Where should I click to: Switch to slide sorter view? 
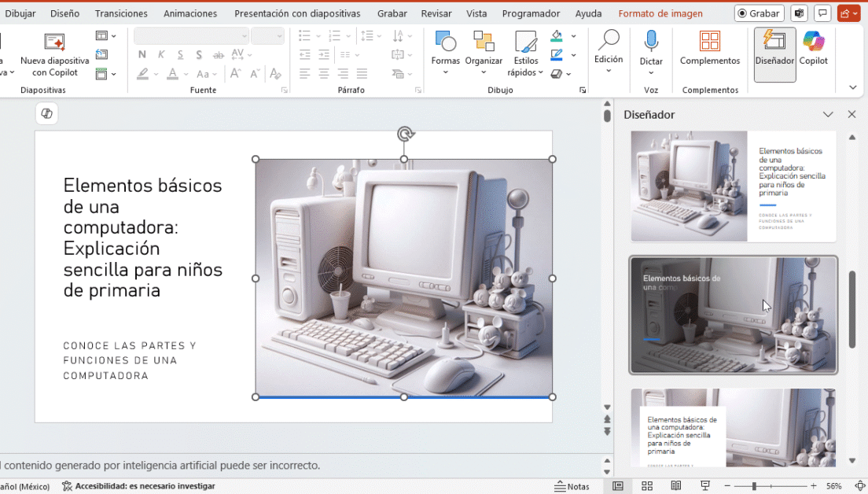click(647, 486)
